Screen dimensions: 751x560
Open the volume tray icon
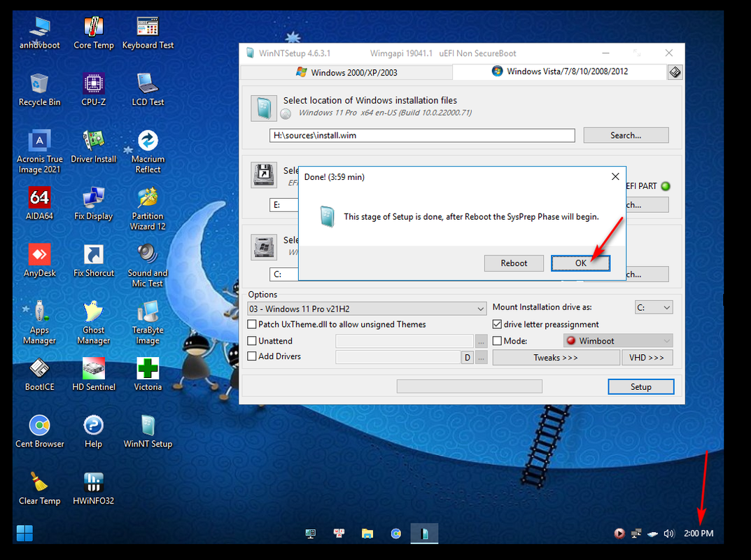(x=668, y=533)
